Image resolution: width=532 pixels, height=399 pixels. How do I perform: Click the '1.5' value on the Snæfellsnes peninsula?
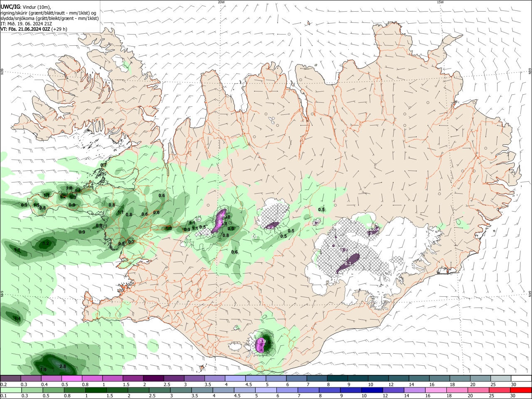(x=36, y=205)
